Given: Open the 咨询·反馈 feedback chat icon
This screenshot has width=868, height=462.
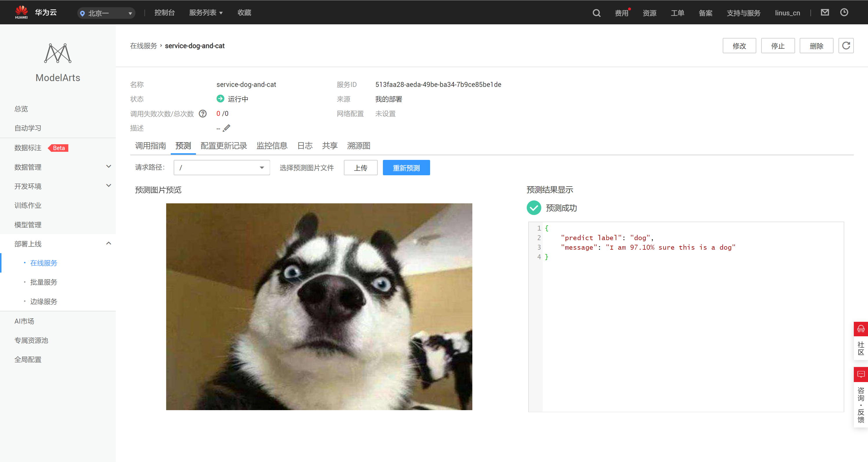Looking at the screenshot, I should click(860, 374).
